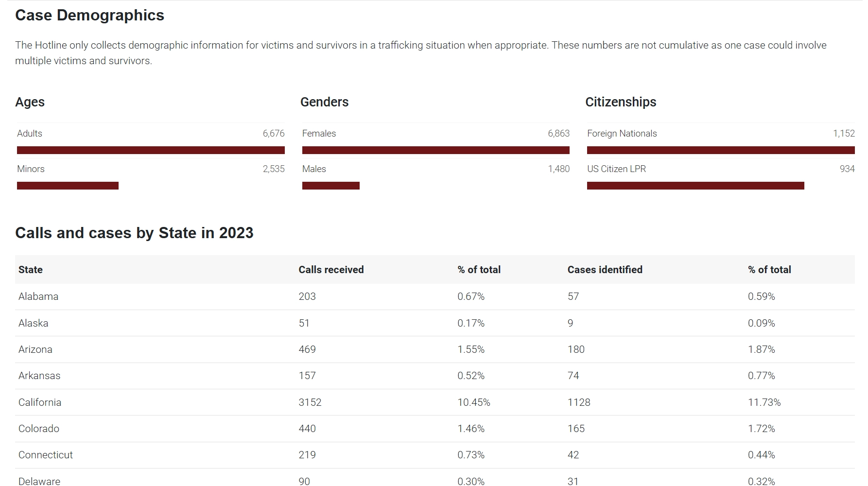Image resolution: width=868 pixels, height=486 pixels.
Task: Click the Case Demographics heading
Action: pos(90,16)
